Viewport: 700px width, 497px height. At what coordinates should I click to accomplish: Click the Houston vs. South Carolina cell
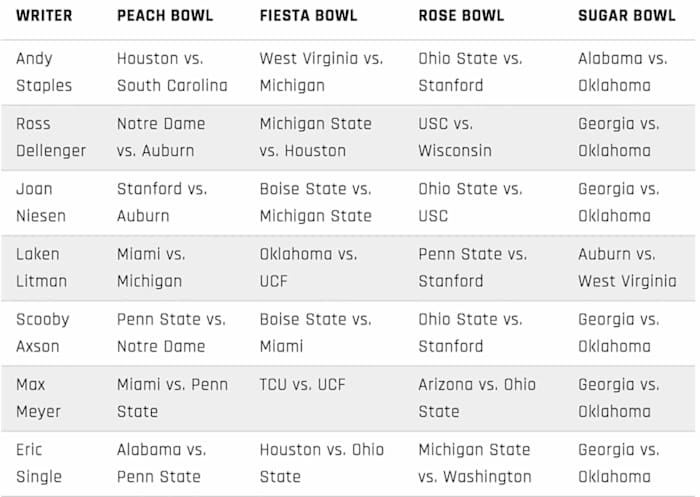172,72
